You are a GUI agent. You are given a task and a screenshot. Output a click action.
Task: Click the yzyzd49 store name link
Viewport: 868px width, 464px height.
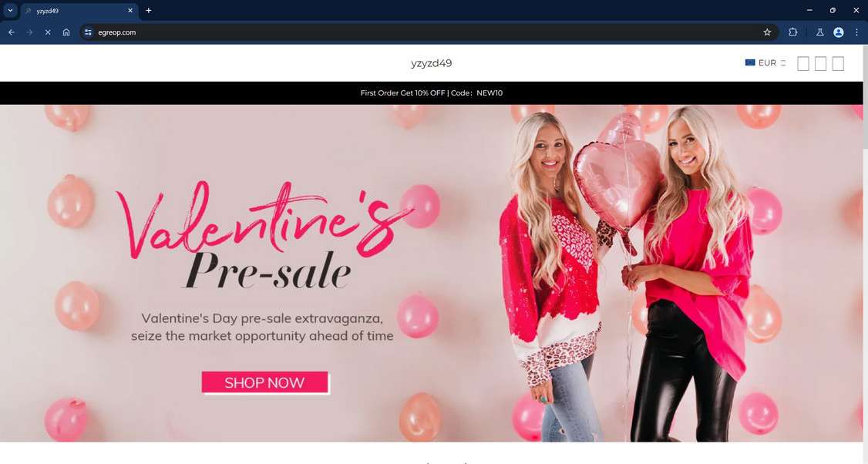click(431, 63)
